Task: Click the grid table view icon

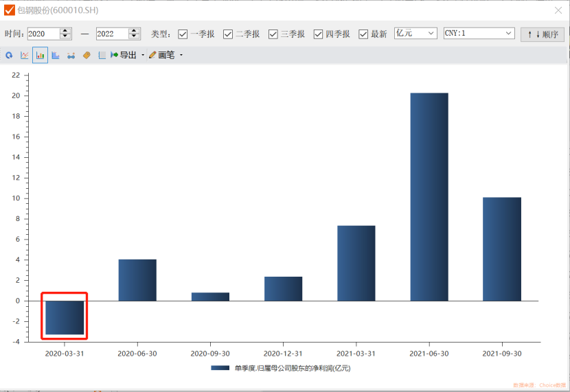Action: [x=102, y=55]
